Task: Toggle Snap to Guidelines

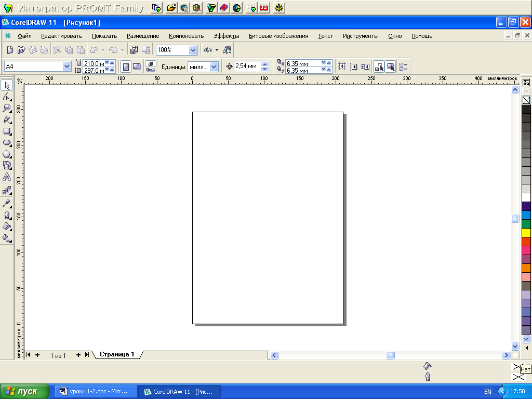Action: [x=353, y=66]
